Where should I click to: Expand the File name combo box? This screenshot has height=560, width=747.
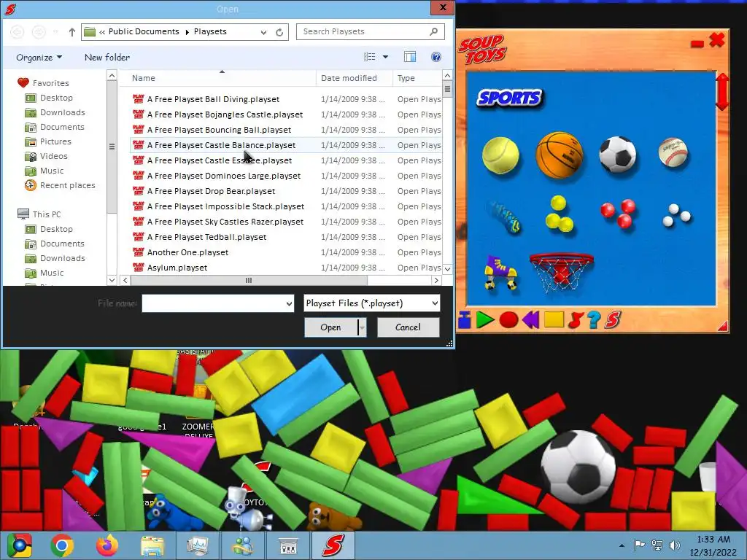coord(289,303)
